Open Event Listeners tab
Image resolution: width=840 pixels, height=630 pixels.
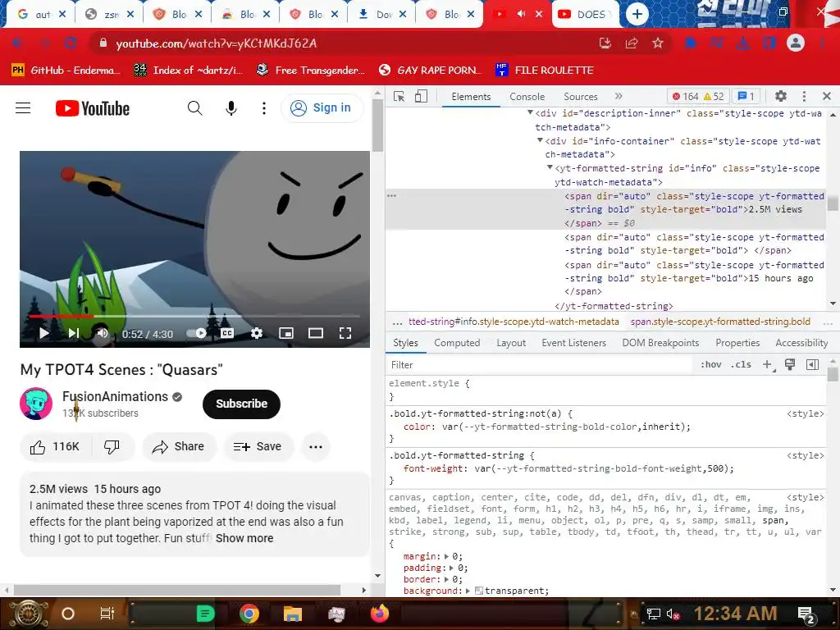coord(573,343)
